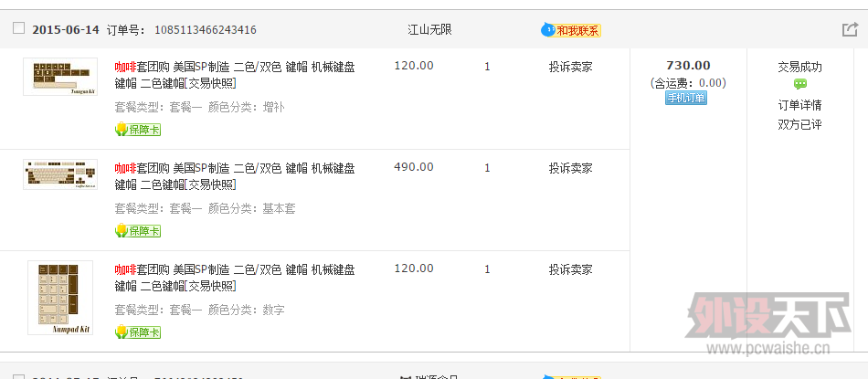The width and height of the screenshot is (868, 379).
Task: Click the 手机订单 badge
Action: tap(685, 98)
